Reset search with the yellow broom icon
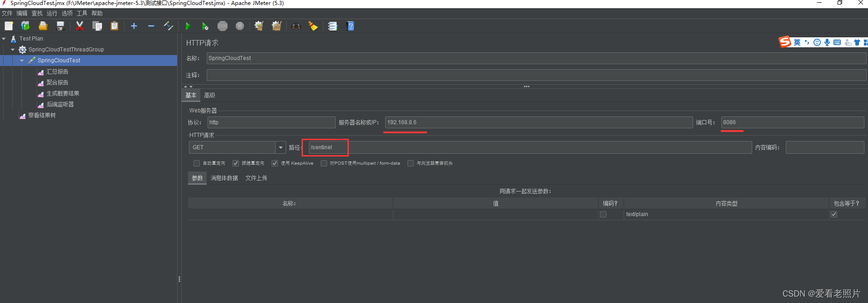868x303 pixels. (x=313, y=26)
